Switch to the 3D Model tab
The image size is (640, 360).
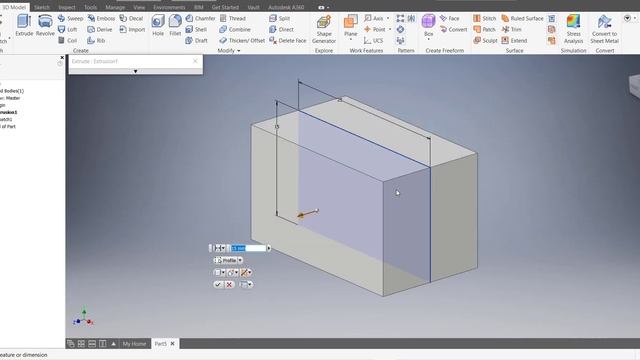click(14, 7)
